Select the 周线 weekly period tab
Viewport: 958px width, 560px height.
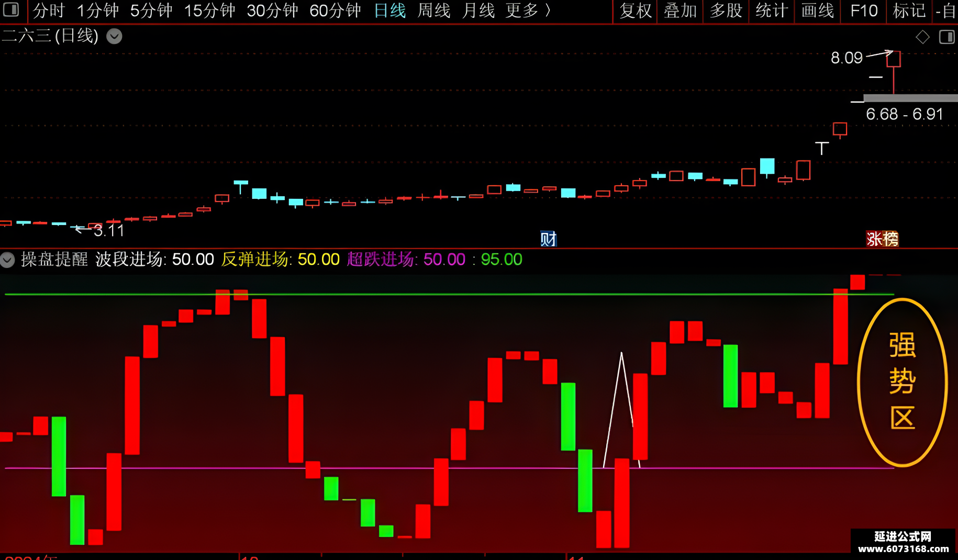434,10
